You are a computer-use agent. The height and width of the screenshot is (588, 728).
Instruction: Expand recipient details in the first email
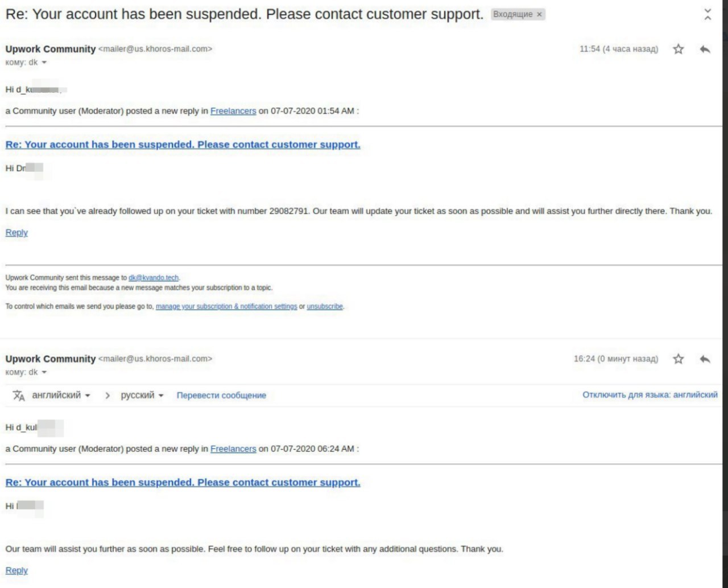(x=44, y=63)
